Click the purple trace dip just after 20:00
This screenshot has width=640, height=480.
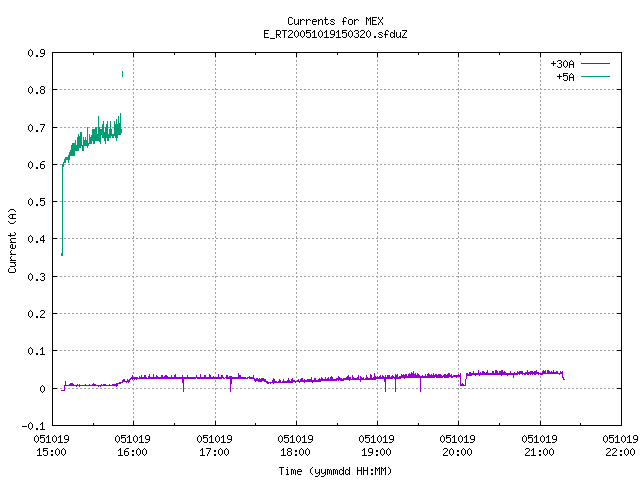click(x=463, y=383)
